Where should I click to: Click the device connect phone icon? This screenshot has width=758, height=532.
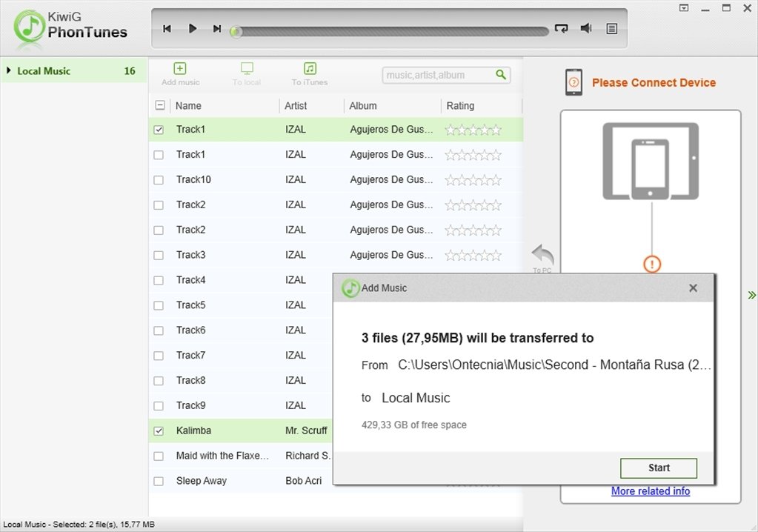(x=574, y=82)
